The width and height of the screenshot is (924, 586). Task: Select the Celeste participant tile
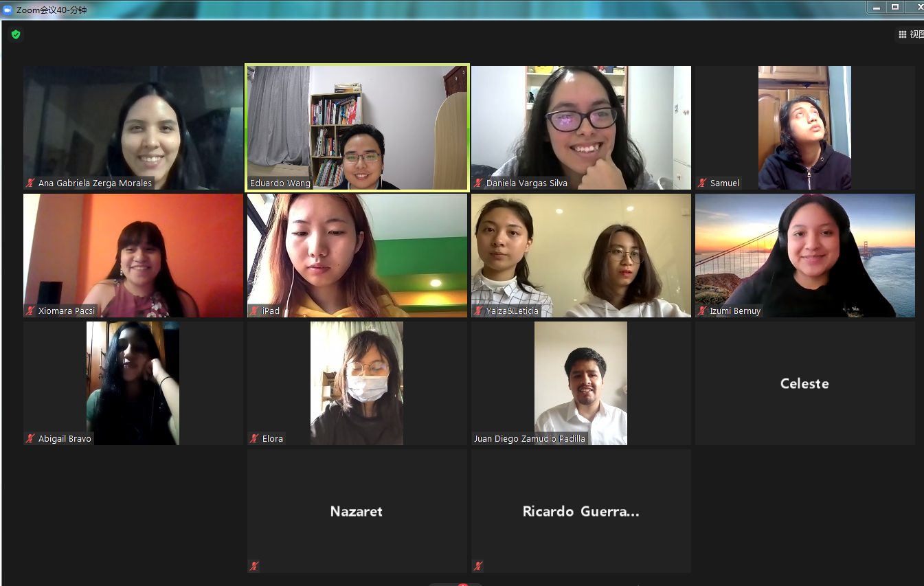point(805,383)
